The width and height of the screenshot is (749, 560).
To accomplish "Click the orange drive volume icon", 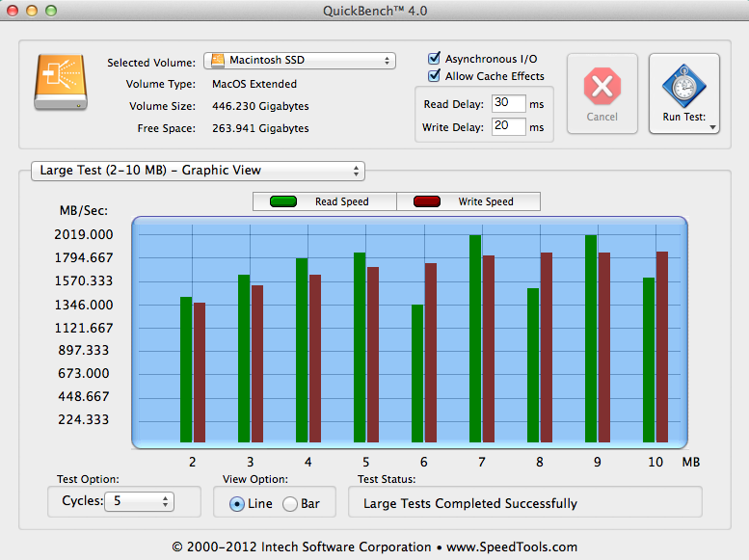I will [x=61, y=82].
